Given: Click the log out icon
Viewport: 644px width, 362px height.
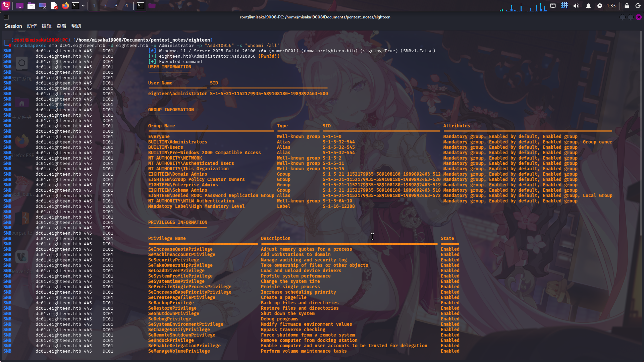Looking at the screenshot, I should [x=638, y=6].
